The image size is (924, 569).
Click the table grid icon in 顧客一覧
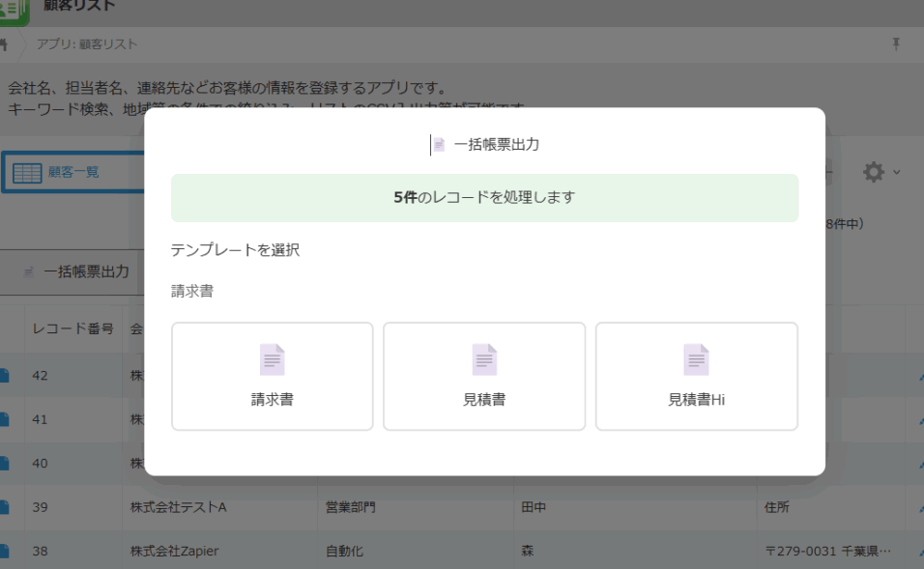click(x=27, y=174)
